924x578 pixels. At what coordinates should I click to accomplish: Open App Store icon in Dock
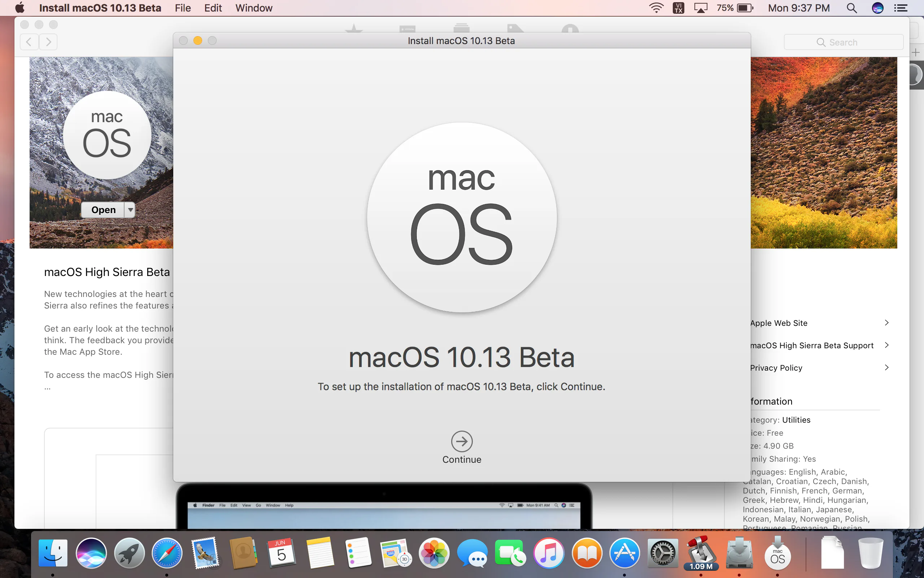625,553
